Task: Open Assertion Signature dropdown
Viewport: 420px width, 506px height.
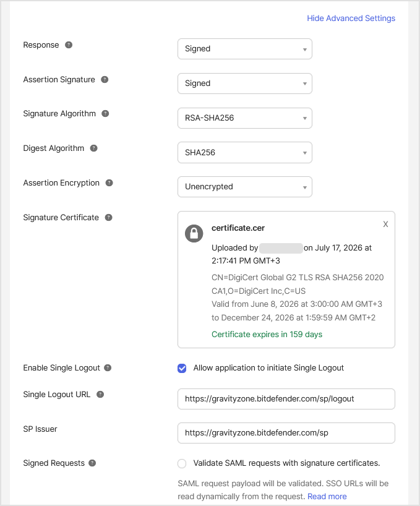Action: 245,84
